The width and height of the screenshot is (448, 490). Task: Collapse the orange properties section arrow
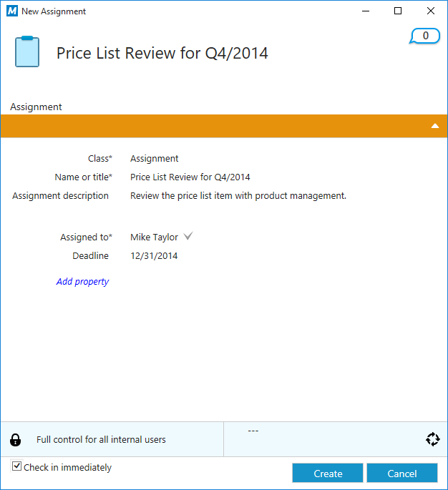tap(434, 126)
